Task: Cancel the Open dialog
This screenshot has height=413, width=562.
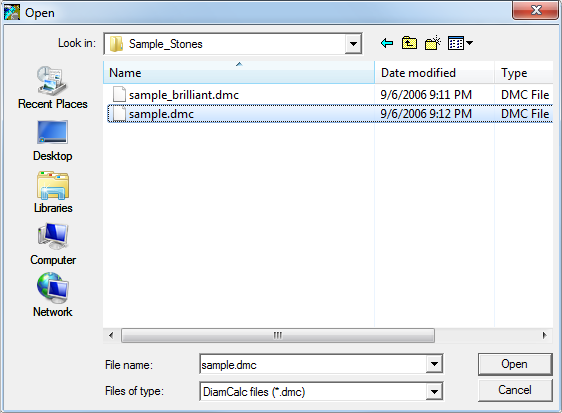Action: point(515,390)
